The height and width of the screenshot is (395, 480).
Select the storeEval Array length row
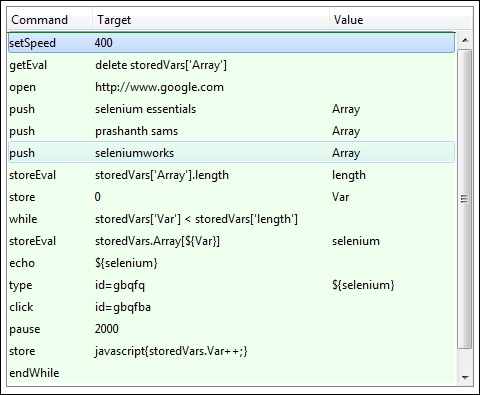[232, 175]
